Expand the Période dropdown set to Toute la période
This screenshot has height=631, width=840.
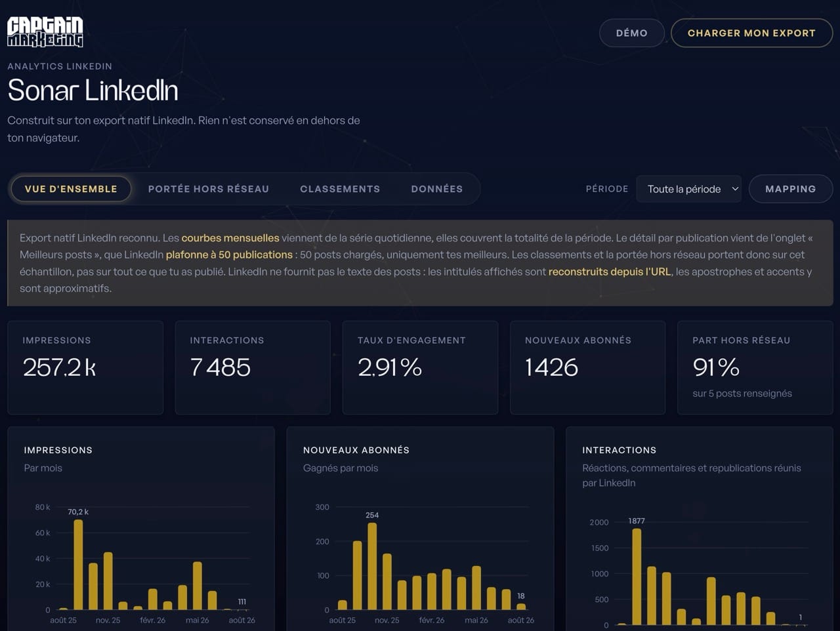point(689,189)
